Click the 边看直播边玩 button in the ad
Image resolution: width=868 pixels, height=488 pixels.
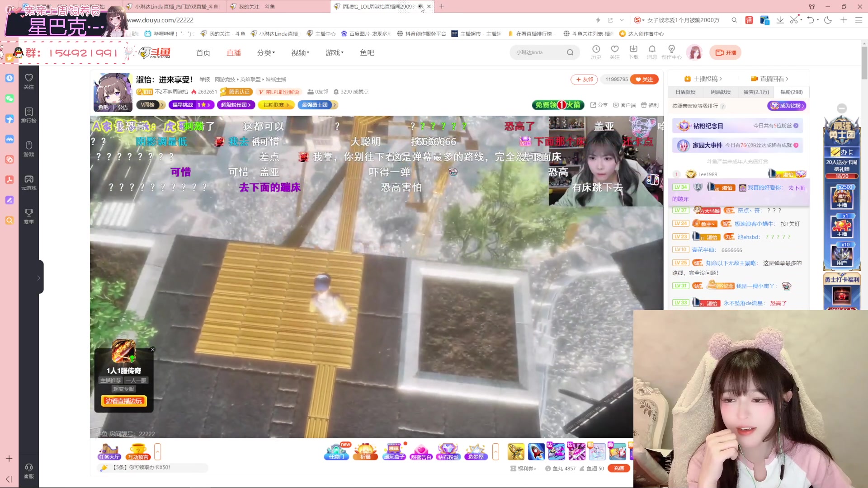point(124,401)
